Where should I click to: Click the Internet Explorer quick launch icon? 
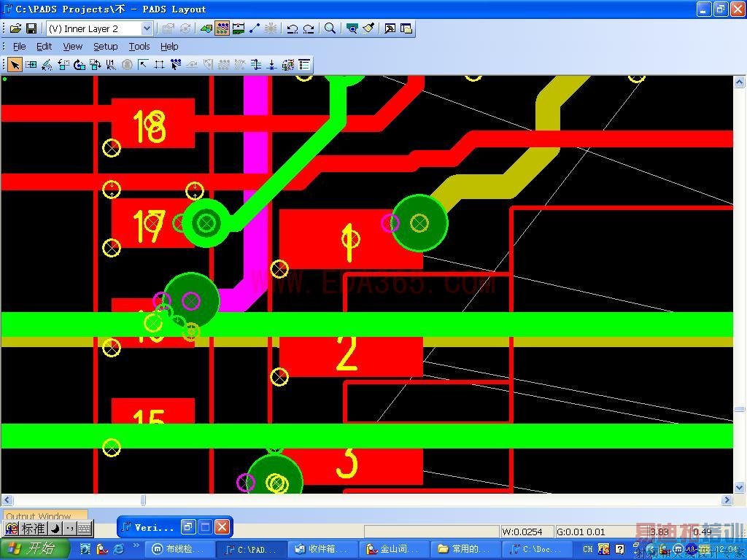[119, 549]
